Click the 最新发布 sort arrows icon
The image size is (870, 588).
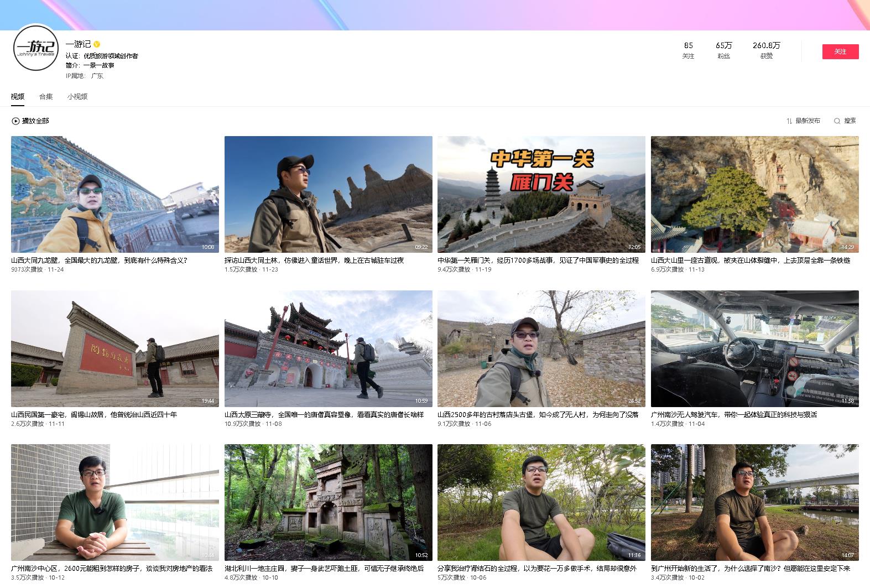tap(789, 121)
